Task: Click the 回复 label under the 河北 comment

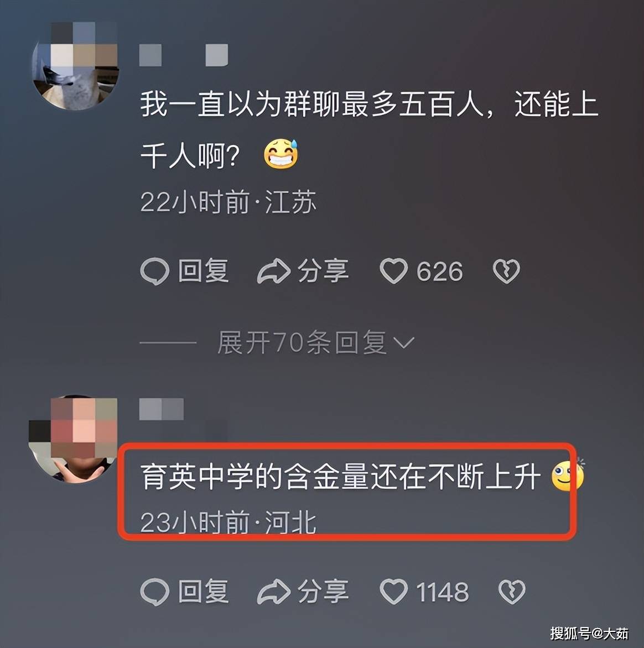Action: pyautogui.click(x=203, y=592)
